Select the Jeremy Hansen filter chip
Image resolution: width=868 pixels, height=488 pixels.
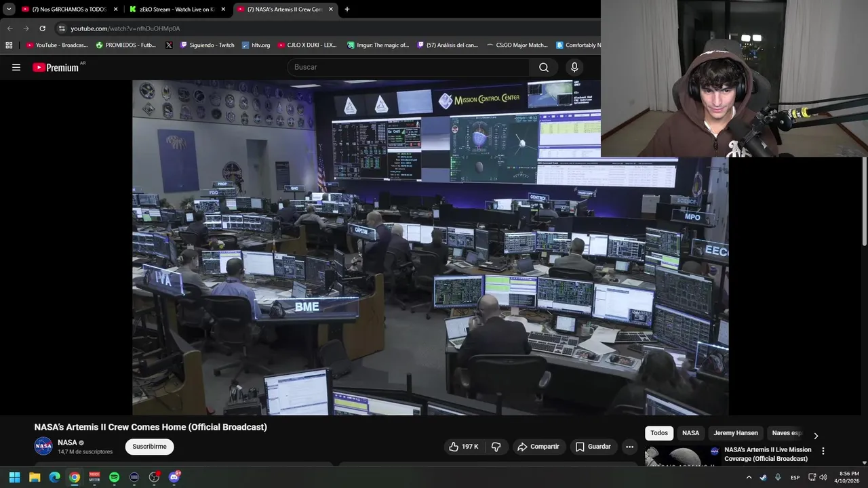click(736, 433)
